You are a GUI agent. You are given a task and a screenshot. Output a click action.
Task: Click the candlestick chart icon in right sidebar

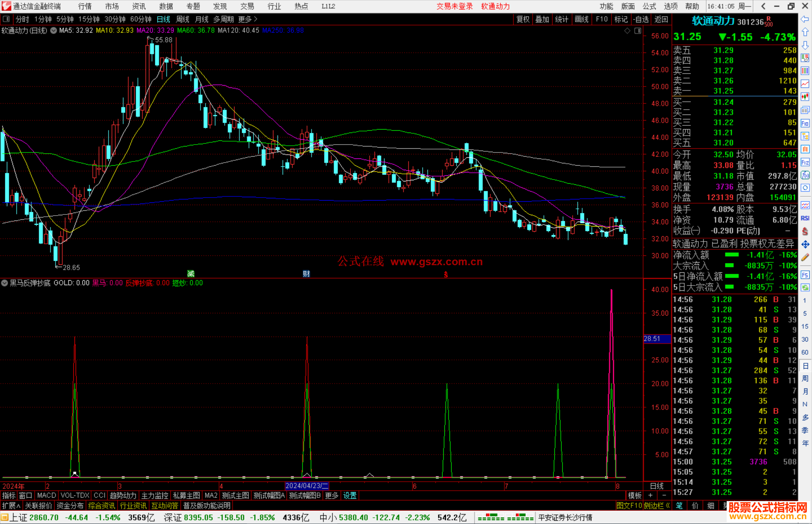coord(805,97)
